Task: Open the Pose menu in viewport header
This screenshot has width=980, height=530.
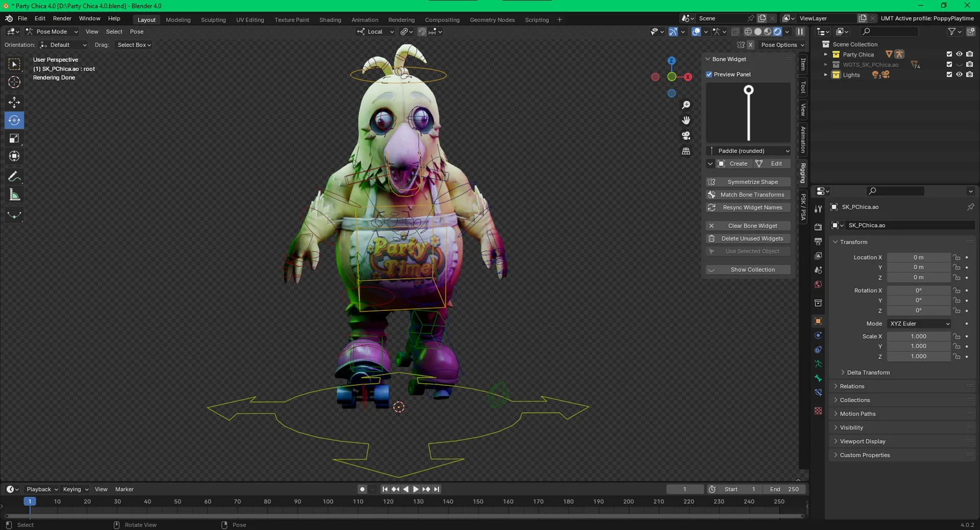Action: coord(137,32)
